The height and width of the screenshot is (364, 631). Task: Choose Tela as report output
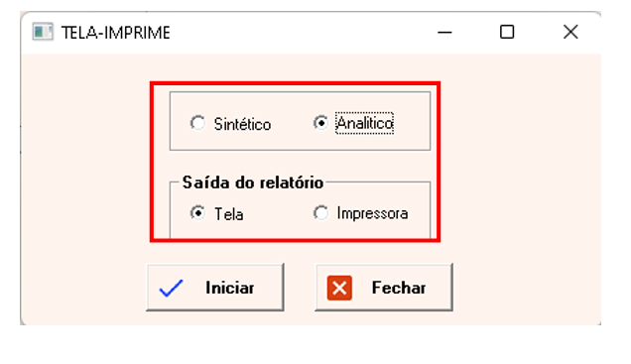point(197,213)
